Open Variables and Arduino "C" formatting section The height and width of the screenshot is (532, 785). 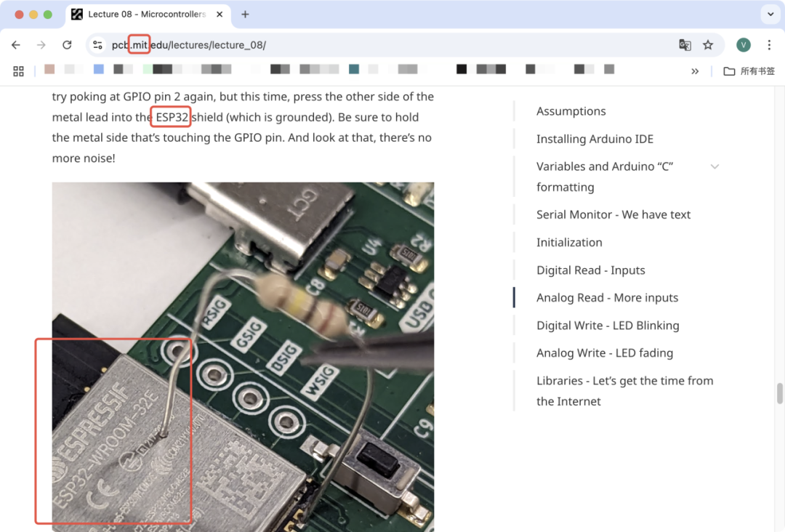tap(605, 177)
